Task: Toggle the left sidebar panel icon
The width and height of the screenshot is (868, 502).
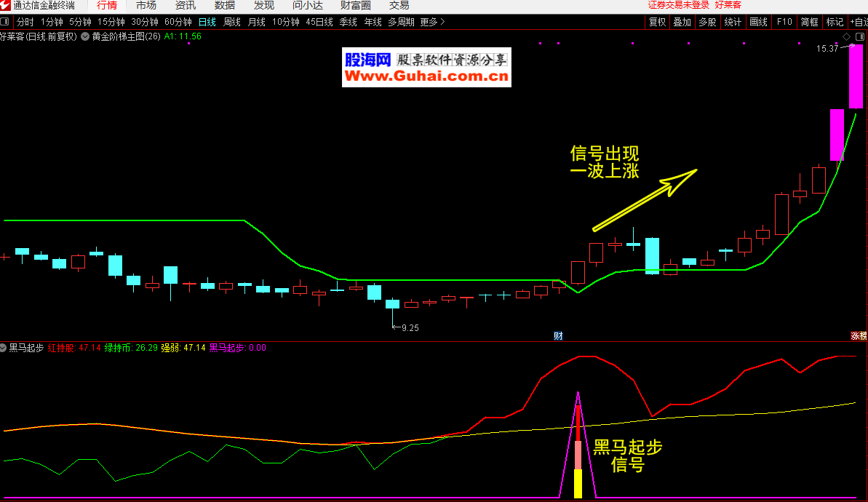Action: (6, 22)
